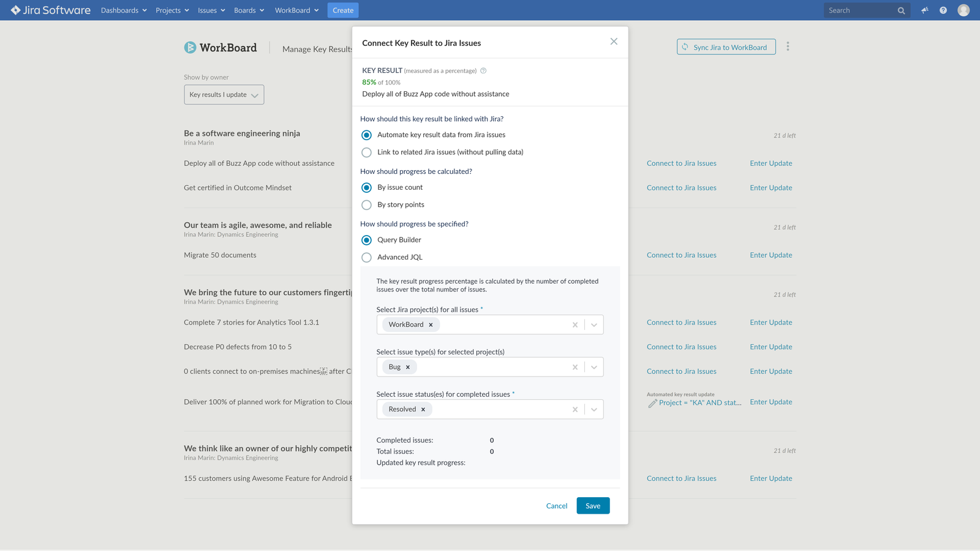Clear all selected Jira projects

point(575,324)
